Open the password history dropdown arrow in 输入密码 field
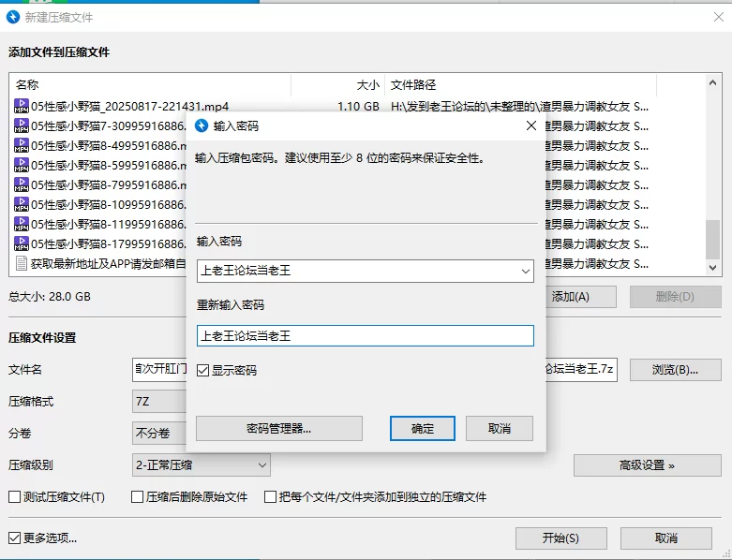The image size is (732, 560). click(525, 271)
